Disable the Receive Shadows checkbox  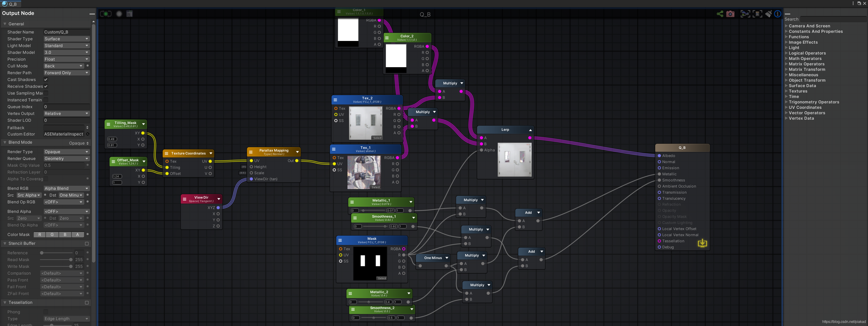[x=46, y=86]
